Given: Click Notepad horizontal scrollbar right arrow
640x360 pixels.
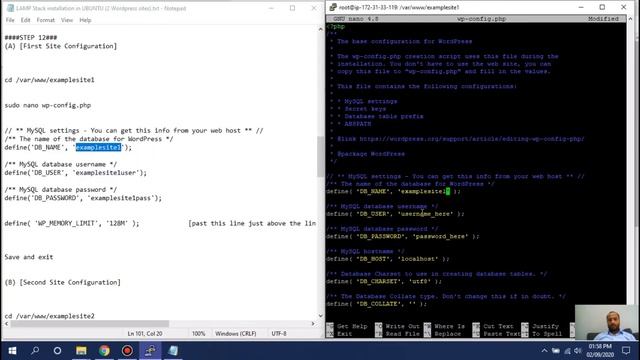Looking at the screenshot, I should [313, 324].
